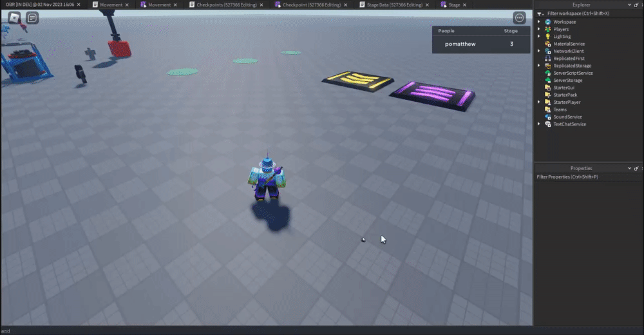This screenshot has height=335, width=644.
Task: Switch to the second Movement tab
Action: pyautogui.click(x=159, y=5)
